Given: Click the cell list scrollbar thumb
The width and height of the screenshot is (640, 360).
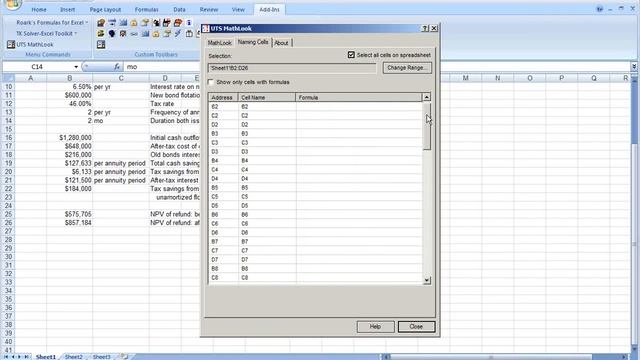Looking at the screenshot, I should coord(427,126).
